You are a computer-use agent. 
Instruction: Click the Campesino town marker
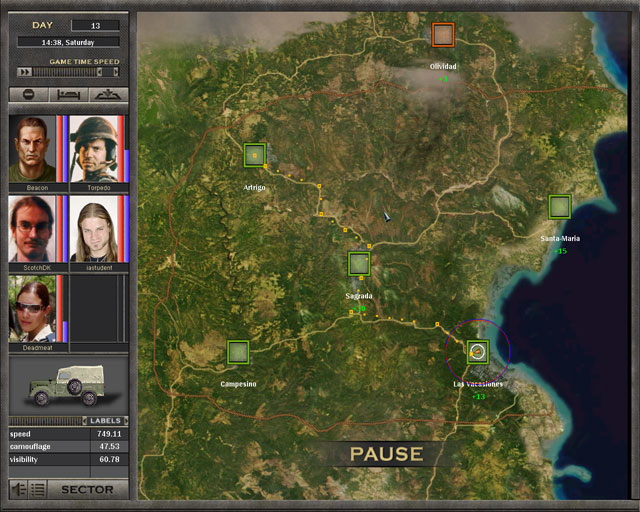(x=238, y=352)
